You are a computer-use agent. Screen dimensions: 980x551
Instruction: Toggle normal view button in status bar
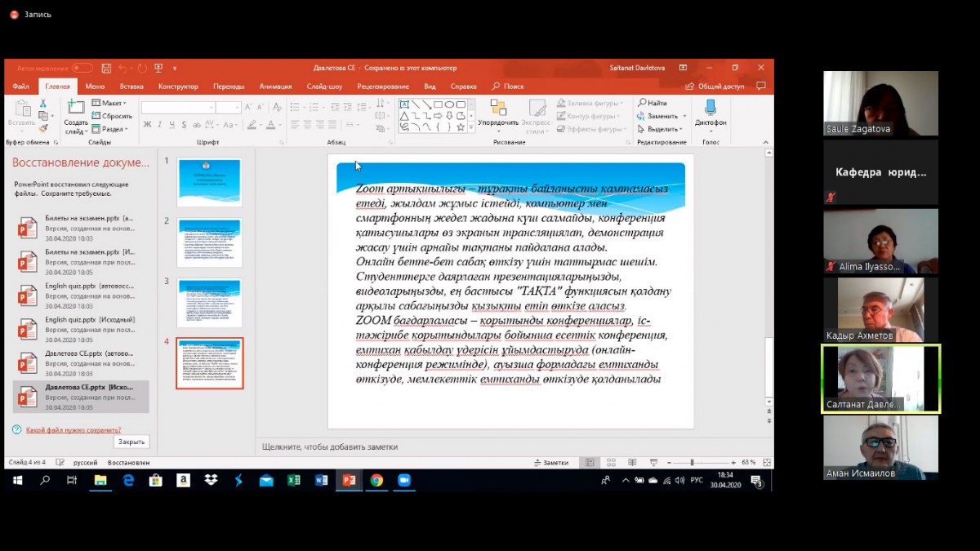(x=590, y=463)
